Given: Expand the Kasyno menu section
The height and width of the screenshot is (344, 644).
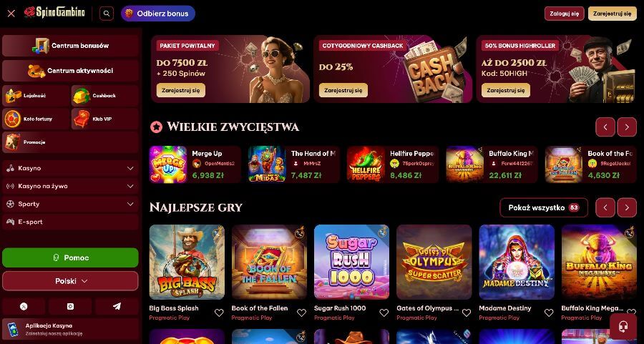Looking at the screenshot, I should (71, 168).
